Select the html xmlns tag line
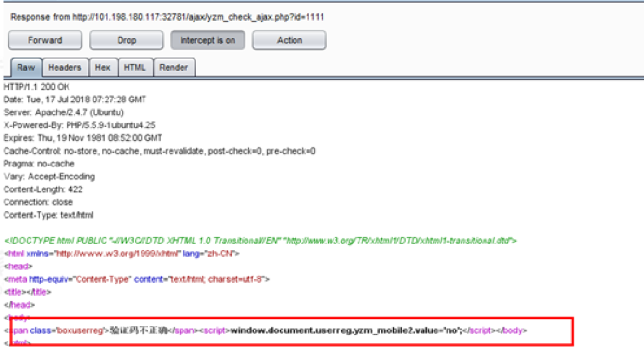 click(x=121, y=253)
